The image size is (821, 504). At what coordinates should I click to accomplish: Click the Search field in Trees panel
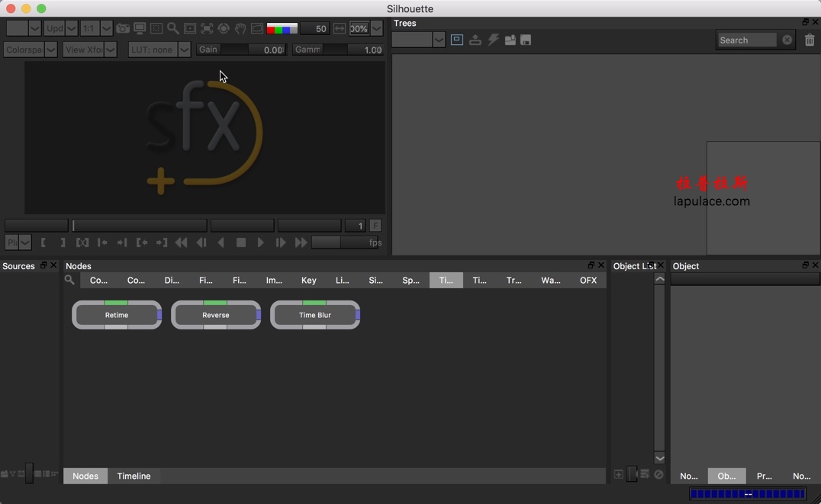pyautogui.click(x=747, y=40)
